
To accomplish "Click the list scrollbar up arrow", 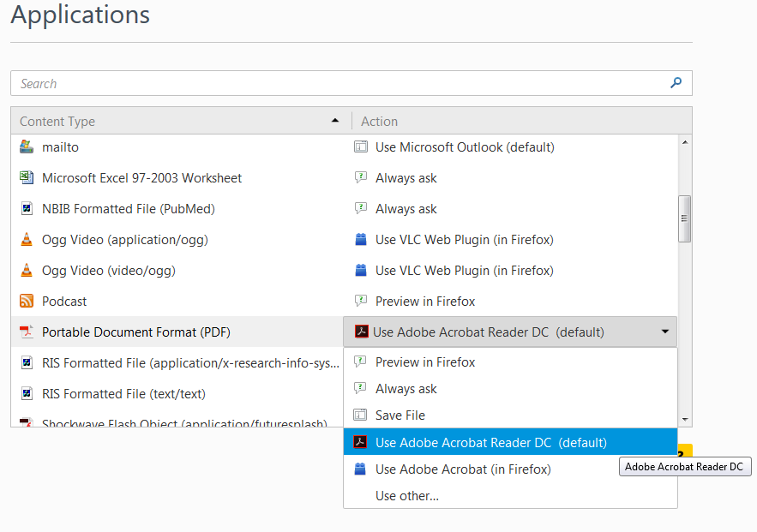I will (x=685, y=142).
